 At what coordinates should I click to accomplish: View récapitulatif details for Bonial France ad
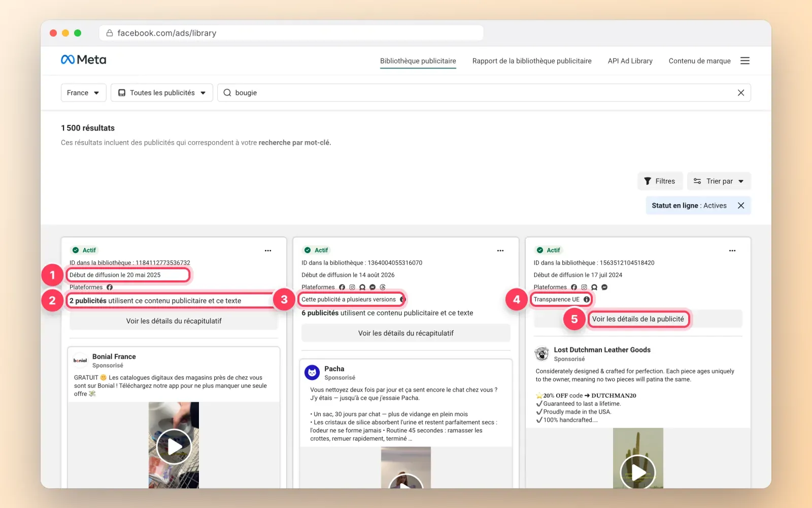click(174, 321)
